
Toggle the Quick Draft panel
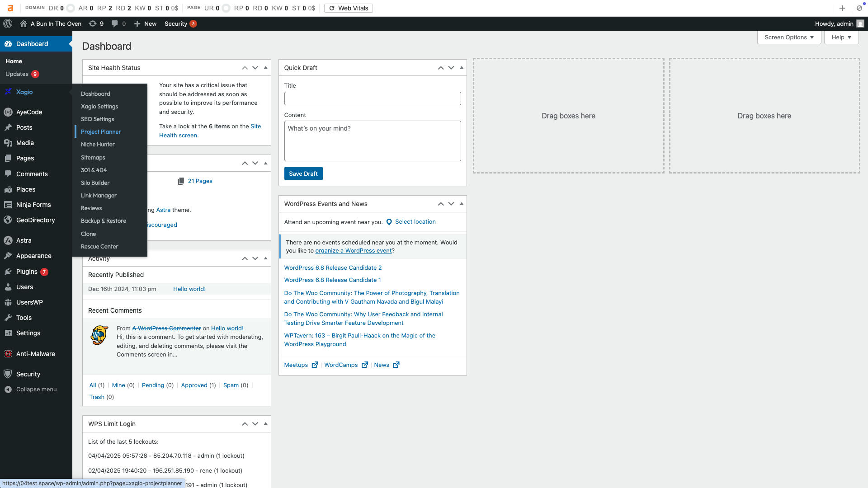(x=461, y=68)
